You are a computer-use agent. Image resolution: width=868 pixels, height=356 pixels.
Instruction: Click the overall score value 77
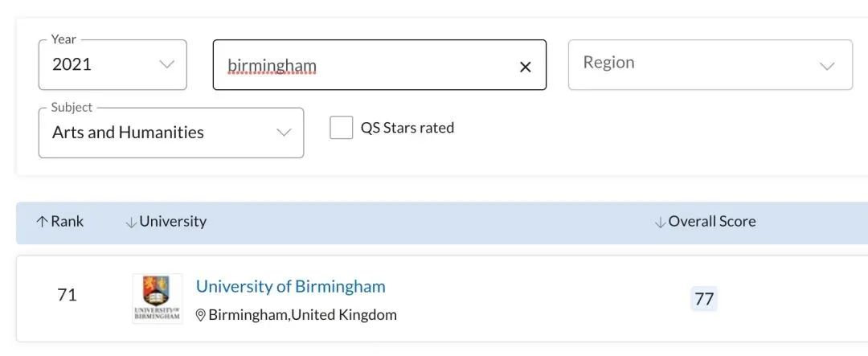[x=703, y=299]
